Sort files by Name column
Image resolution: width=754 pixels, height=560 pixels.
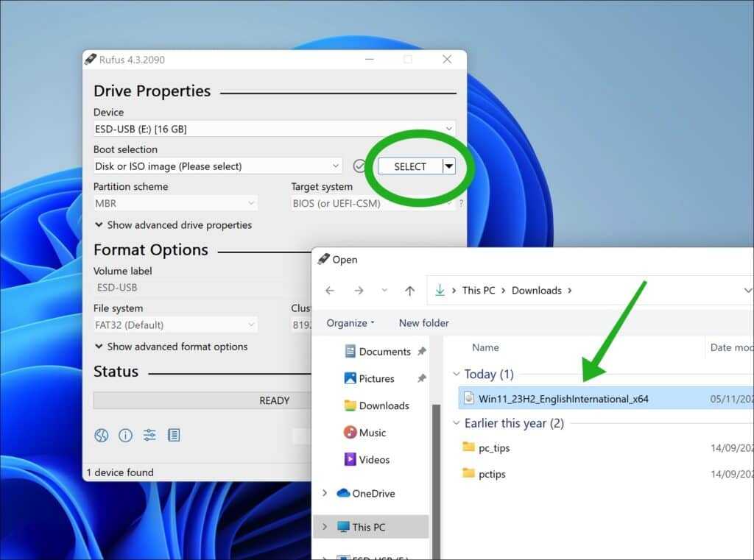click(x=485, y=347)
